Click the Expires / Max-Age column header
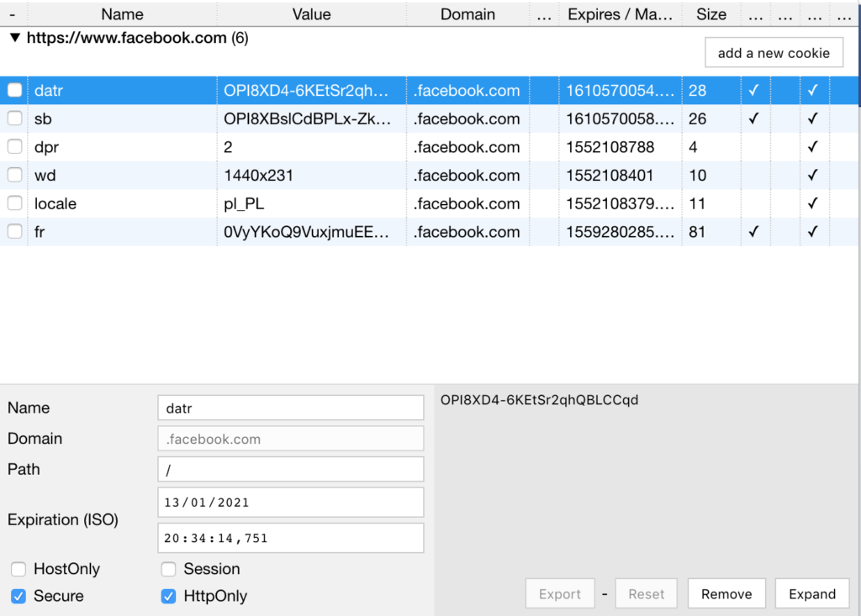 click(620, 14)
